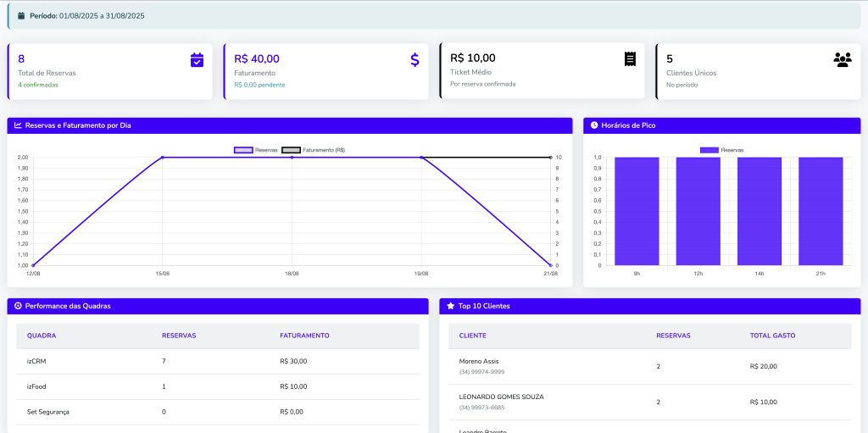
Task: Click the 12h bar in peak hours chart
Action: [x=698, y=211]
